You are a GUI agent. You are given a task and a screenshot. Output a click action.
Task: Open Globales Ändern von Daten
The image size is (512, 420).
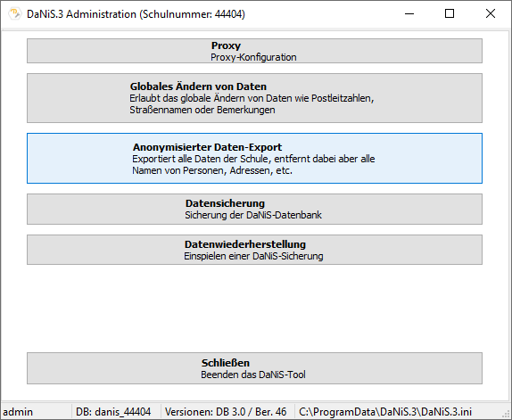click(x=254, y=98)
